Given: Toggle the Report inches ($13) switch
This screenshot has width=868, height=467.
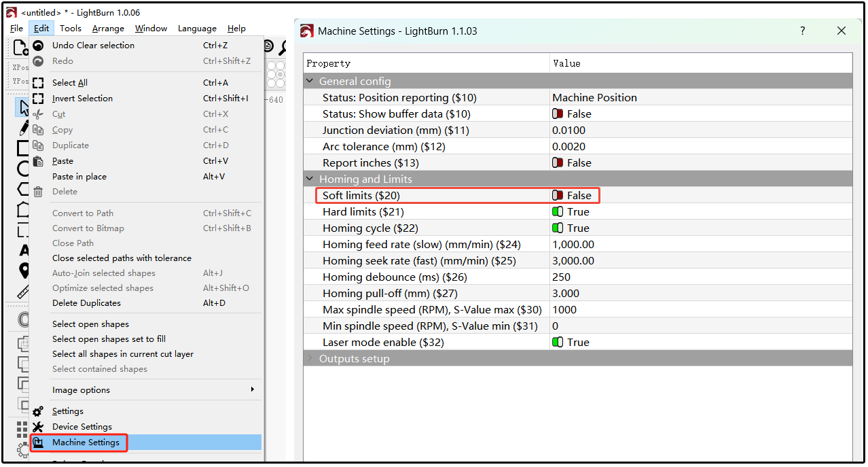Looking at the screenshot, I should coord(558,163).
